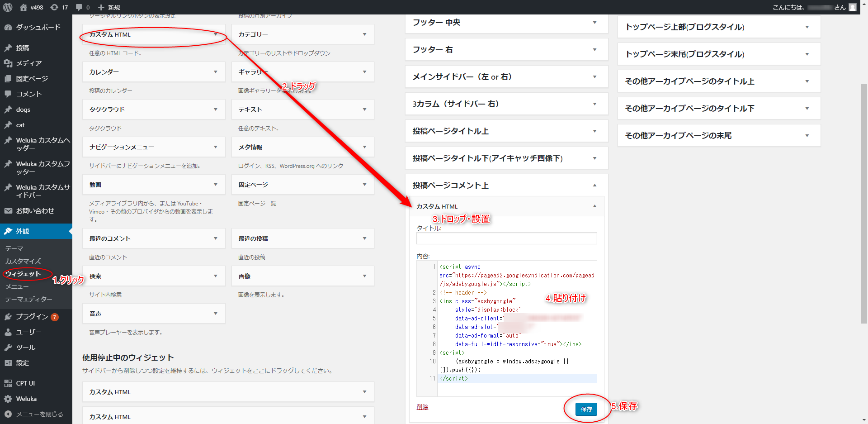The width and height of the screenshot is (868, 424).
Task: Select the ウィジェット submenu item
Action: pyautogui.click(x=23, y=274)
